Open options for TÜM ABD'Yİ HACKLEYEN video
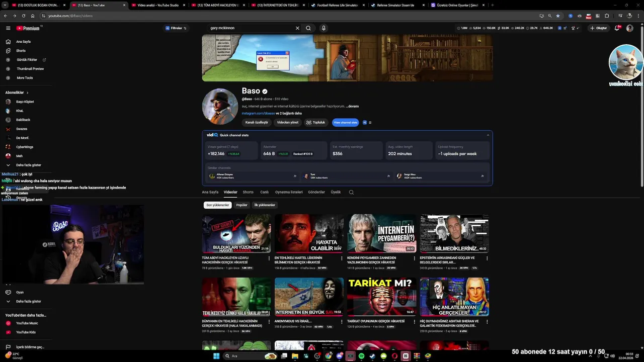This screenshot has width=644, height=362. (269, 258)
